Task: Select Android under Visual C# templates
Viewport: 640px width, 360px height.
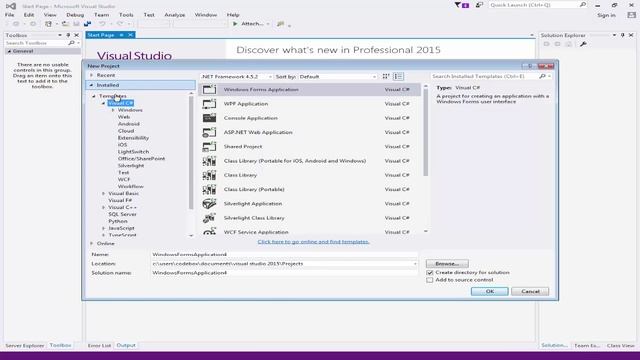Action: click(x=129, y=124)
